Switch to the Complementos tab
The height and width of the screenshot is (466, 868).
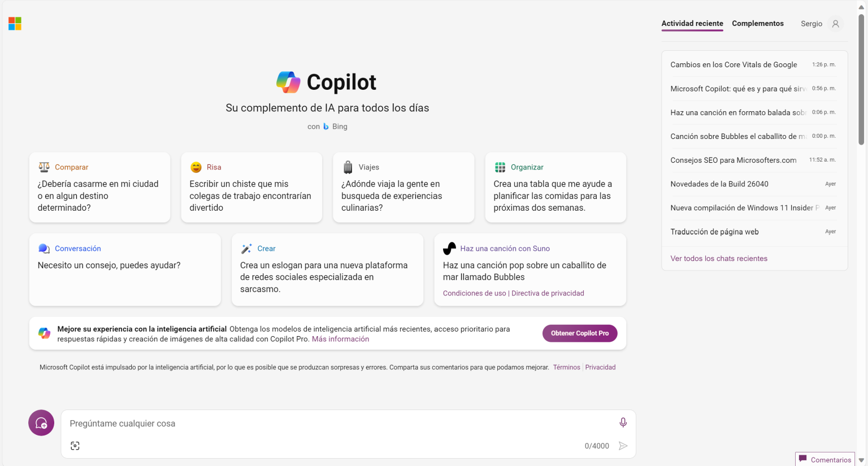click(758, 23)
